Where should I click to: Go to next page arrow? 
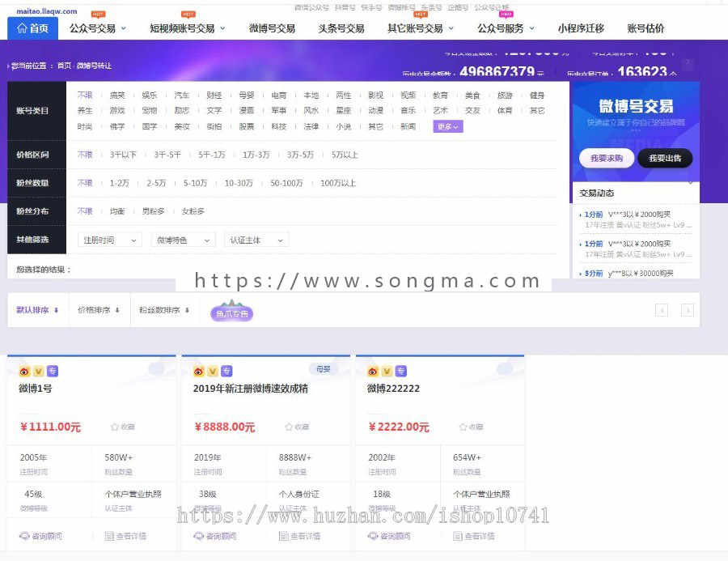[x=688, y=310]
